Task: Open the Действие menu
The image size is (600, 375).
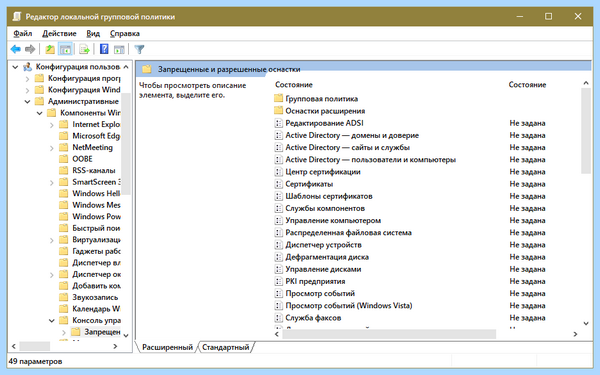Action: 59,34
